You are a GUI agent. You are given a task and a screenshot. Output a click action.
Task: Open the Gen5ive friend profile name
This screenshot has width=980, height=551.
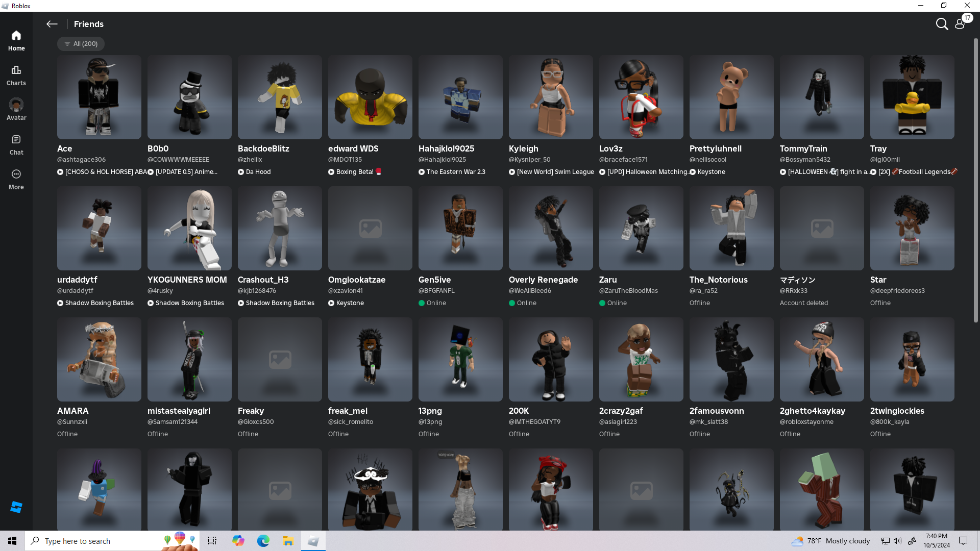pyautogui.click(x=434, y=280)
